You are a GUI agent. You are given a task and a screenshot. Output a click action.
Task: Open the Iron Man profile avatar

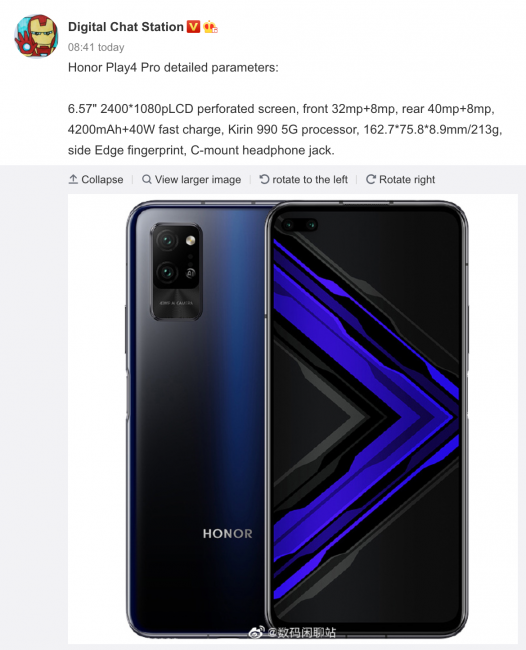(x=36, y=36)
